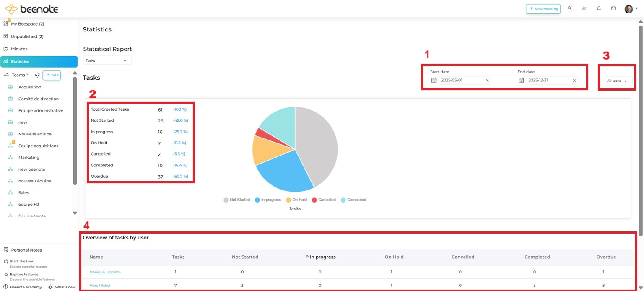Image resolution: width=644 pixels, height=291 pixels.
Task: Open search using the magnifier icon
Action: (569, 8)
